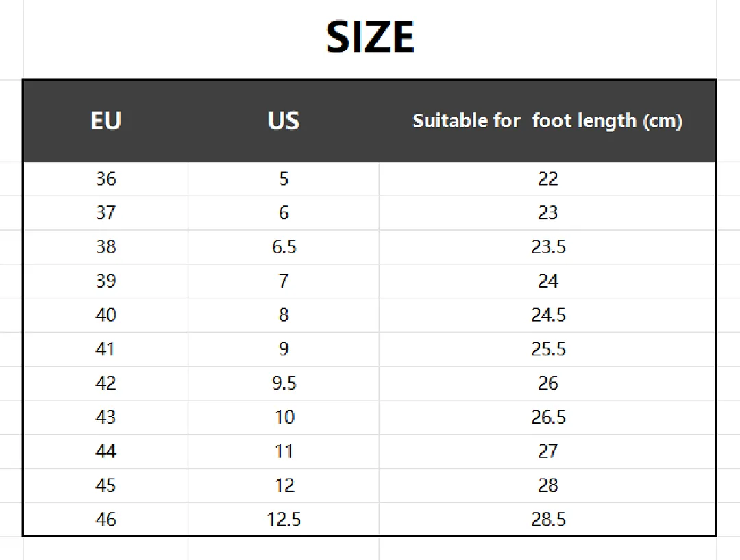
Task: Select the EU size 44 cell
Action: point(106,451)
